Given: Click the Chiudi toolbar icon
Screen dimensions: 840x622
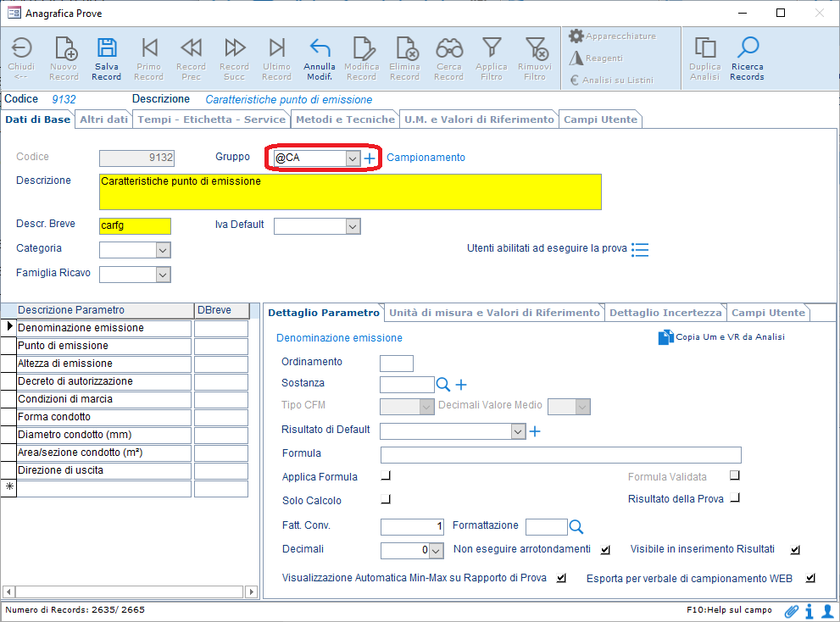Looking at the screenshot, I should point(21,58).
